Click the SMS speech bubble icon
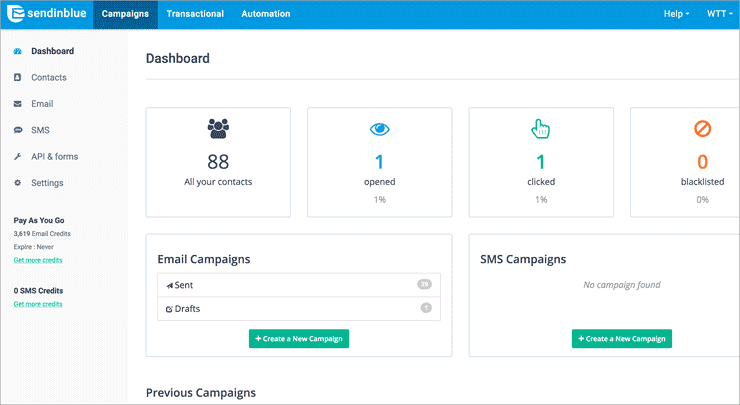The image size is (740, 405). tap(18, 130)
